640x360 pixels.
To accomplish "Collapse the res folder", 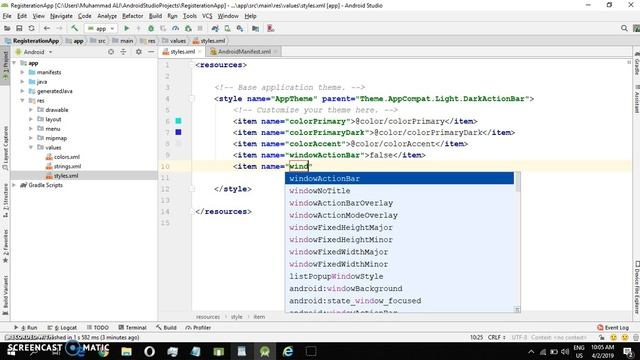I will tap(22, 100).
